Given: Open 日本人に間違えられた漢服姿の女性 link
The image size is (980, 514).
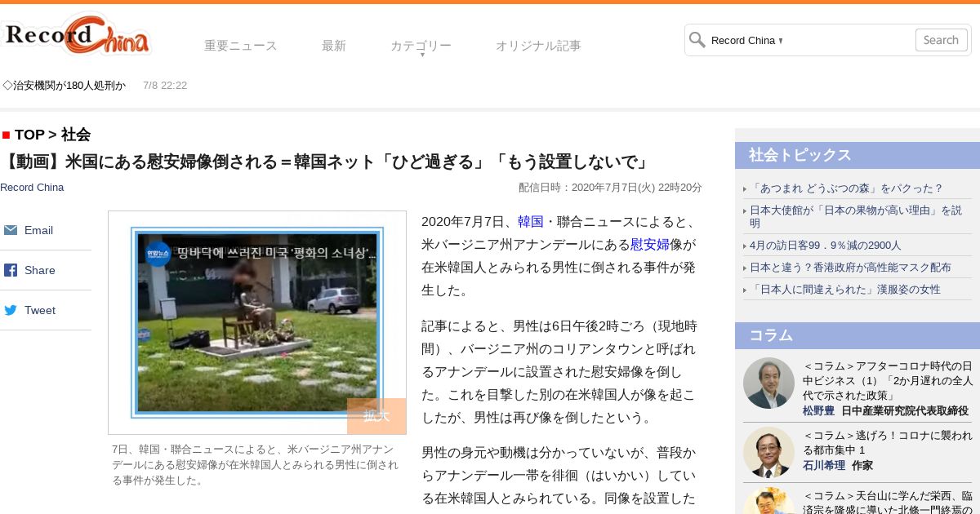Looking at the screenshot, I should (845, 289).
